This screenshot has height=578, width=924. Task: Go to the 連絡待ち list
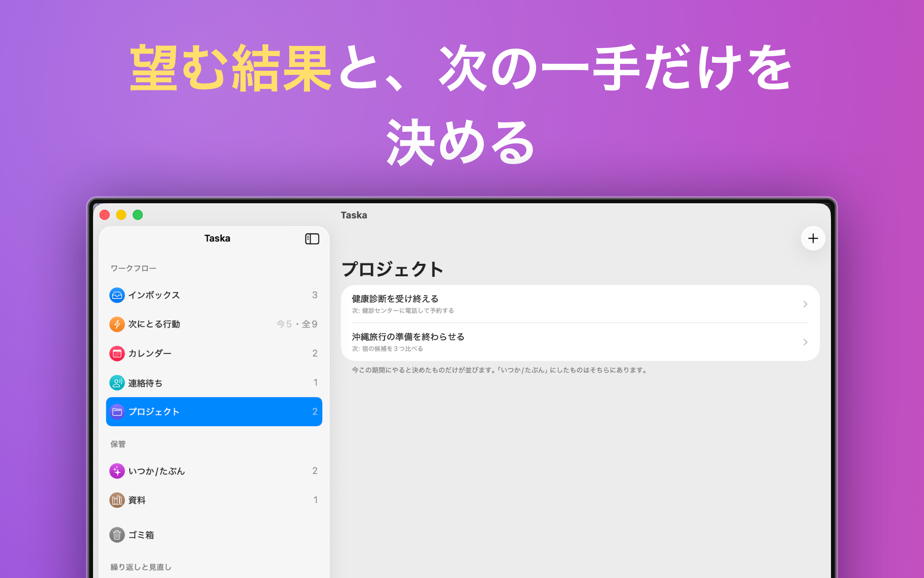click(214, 383)
